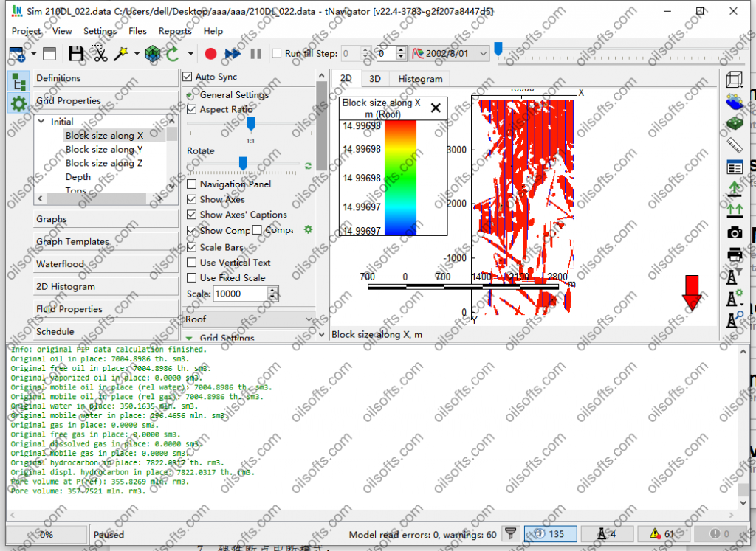Viewport: 756px width, 551px height.
Task: Click the filter funnel icon in status bar
Action: (x=511, y=533)
